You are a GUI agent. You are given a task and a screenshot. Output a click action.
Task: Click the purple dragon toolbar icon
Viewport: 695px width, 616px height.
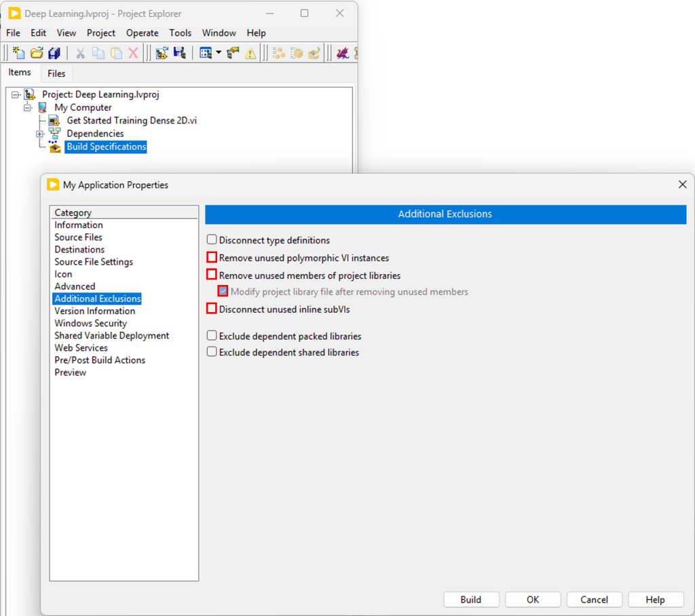coord(343,53)
